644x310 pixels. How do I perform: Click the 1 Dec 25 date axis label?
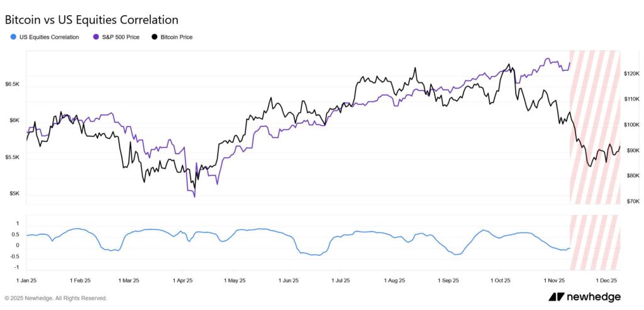click(x=607, y=279)
